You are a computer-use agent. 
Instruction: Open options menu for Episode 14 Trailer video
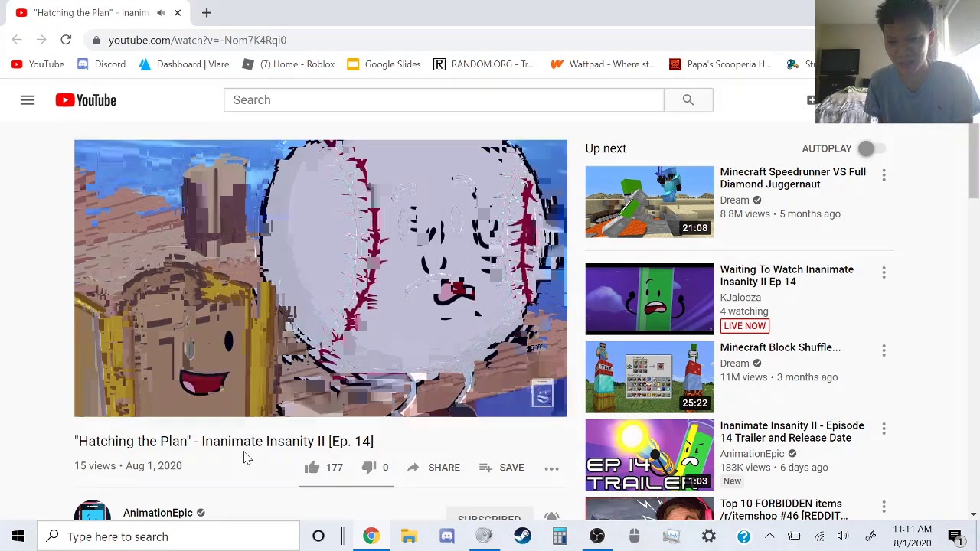point(884,429)
